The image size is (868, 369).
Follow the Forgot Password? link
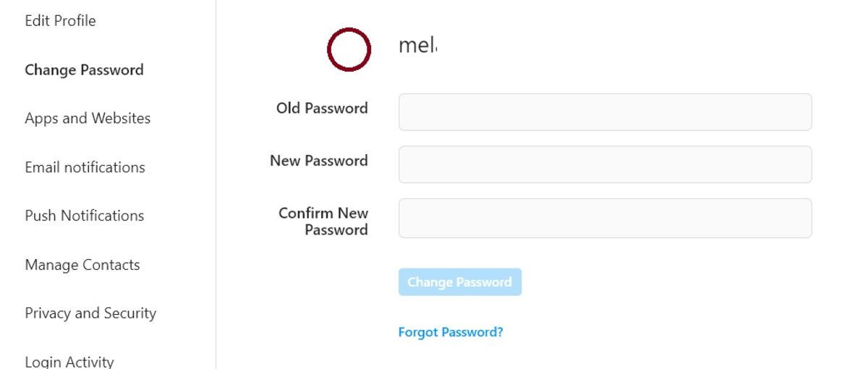pyautogui.click(x=450, y=332)
